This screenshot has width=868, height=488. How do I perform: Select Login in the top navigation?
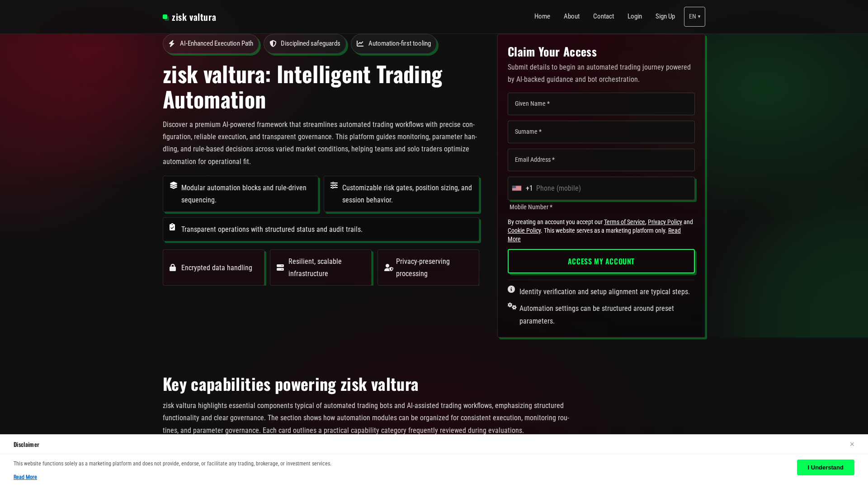[635, 16]
